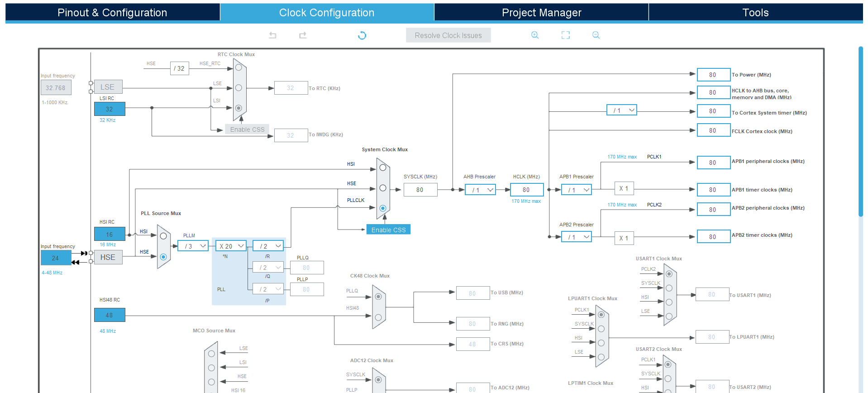Click the HSE oscillator block

[x=108, y=257]
